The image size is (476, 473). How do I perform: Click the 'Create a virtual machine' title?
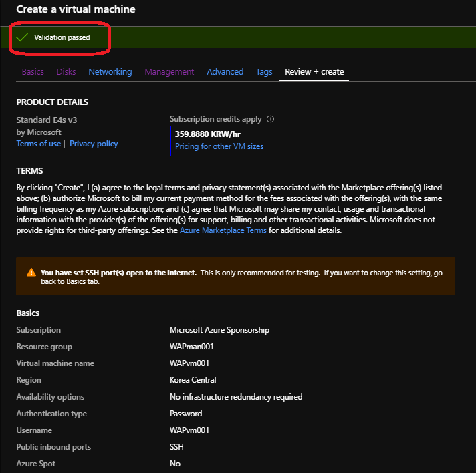[76, 9]
